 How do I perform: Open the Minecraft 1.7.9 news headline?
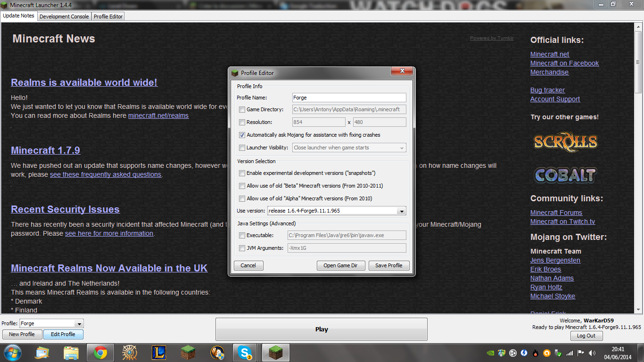click(46, 150)
